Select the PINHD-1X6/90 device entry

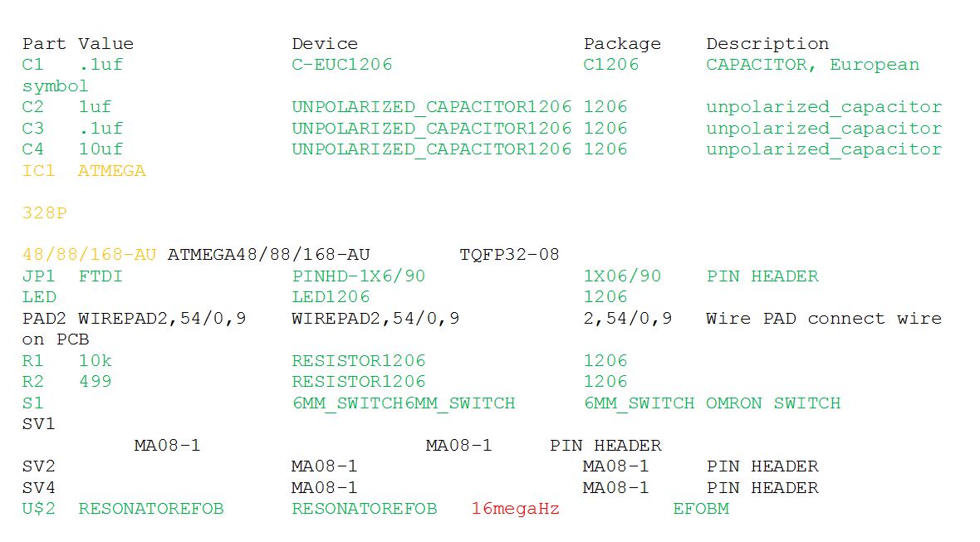tap(359, 276)
